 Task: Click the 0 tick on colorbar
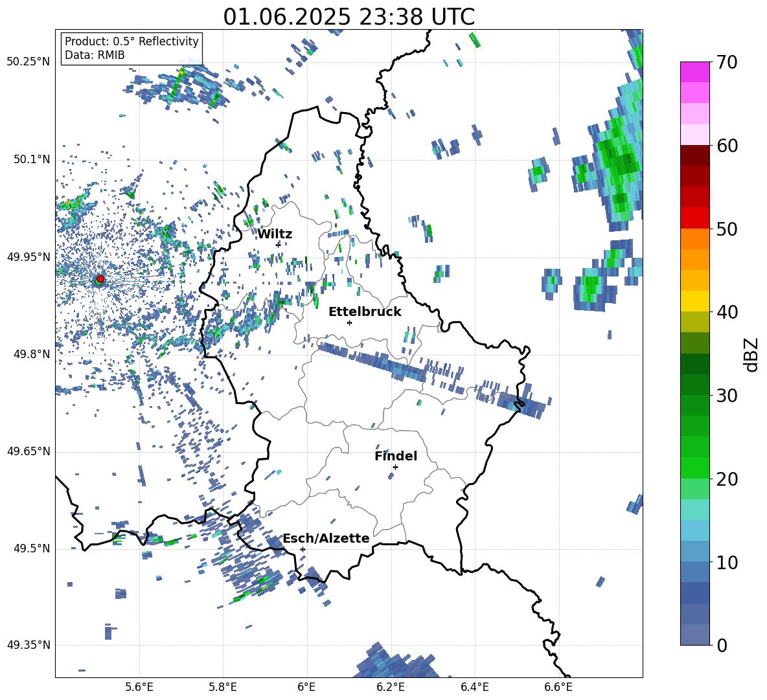721,645
